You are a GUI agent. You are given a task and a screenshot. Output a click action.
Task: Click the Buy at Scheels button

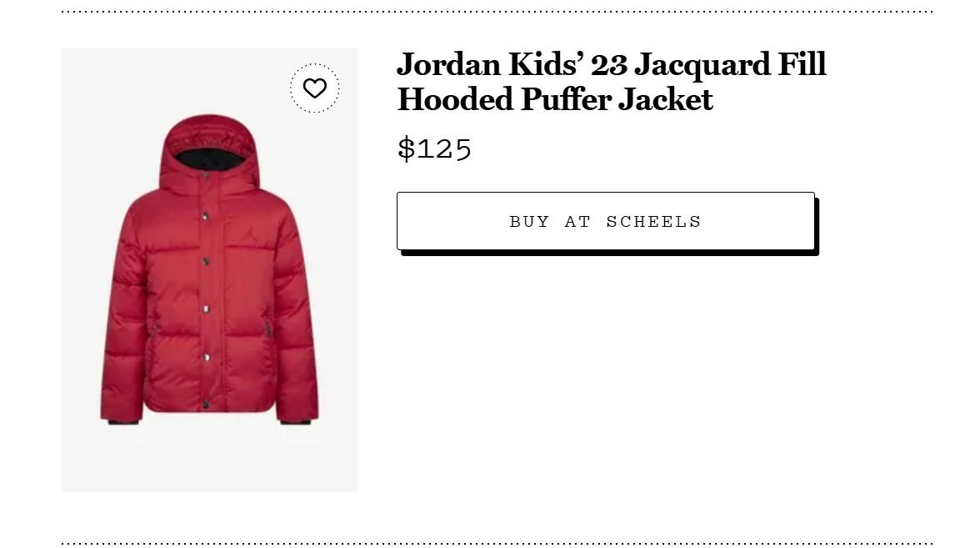pyautogui.click(x=606, y=222)
